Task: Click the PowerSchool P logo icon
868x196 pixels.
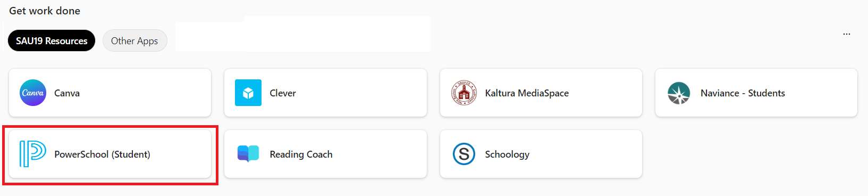Action: click(x=33, y=154)
